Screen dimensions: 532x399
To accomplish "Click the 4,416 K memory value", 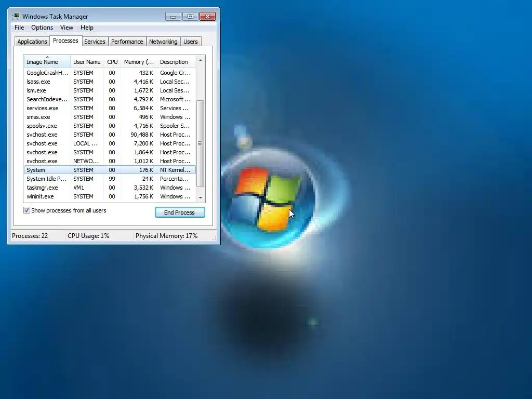I will pos(143,82).
